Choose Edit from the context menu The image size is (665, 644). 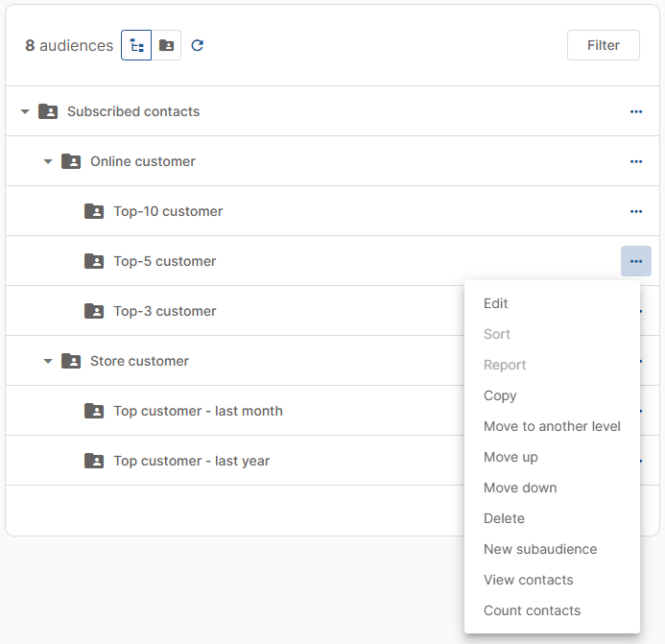pos(496,303)
